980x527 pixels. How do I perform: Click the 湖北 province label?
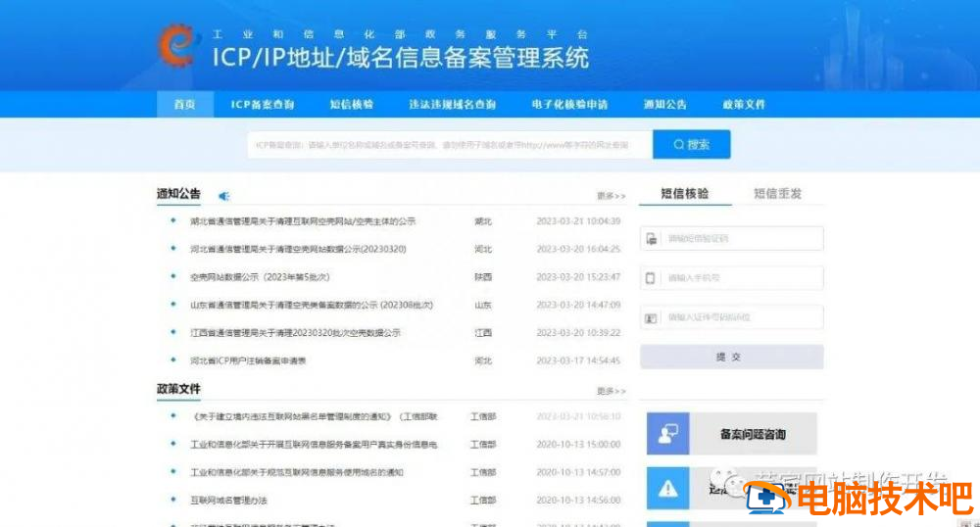click(x=483, y=221)
